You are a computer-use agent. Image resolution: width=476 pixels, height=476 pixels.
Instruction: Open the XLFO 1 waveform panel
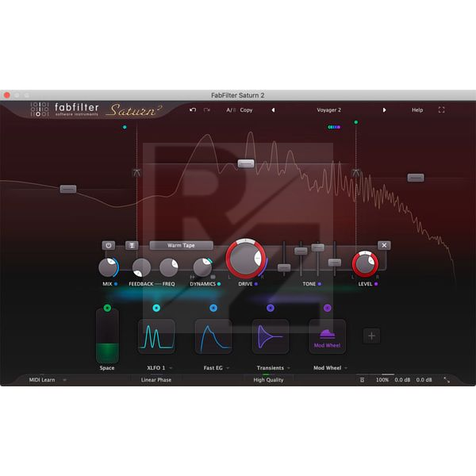156,336
